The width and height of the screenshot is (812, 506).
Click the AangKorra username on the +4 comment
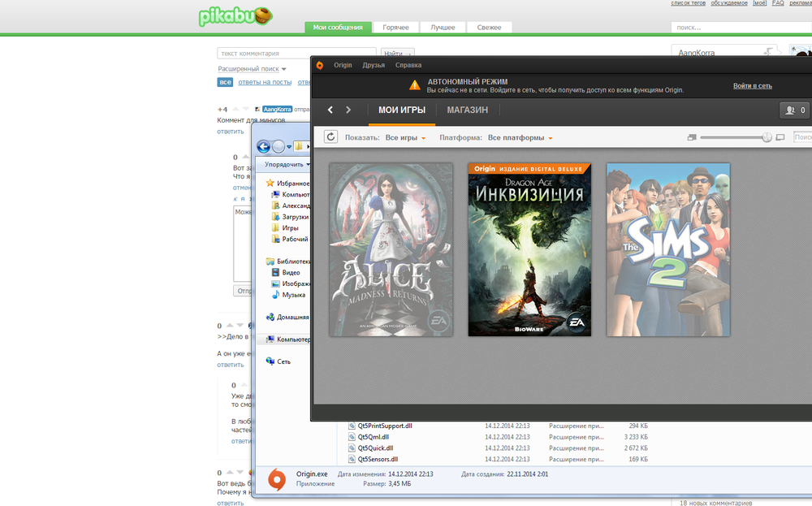tap(277, 110)
